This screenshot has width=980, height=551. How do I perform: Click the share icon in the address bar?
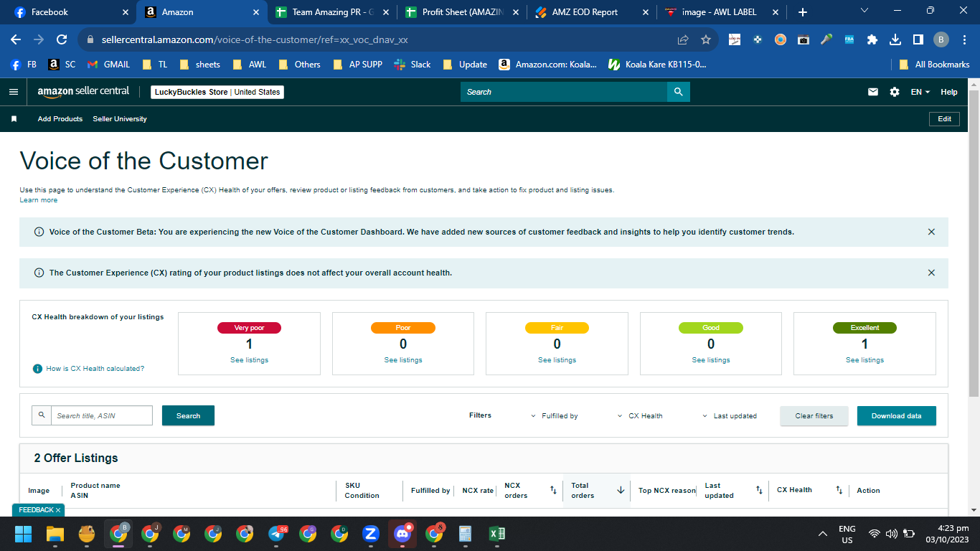point(683,39)
